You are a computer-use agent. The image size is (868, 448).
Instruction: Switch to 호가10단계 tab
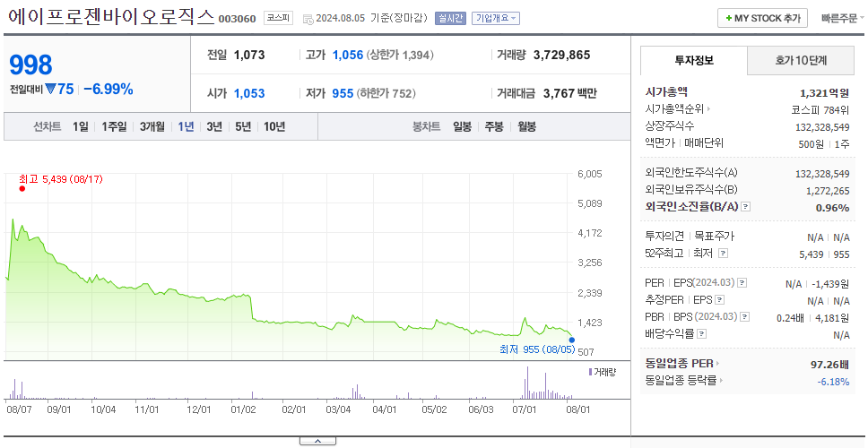(801, 61)
